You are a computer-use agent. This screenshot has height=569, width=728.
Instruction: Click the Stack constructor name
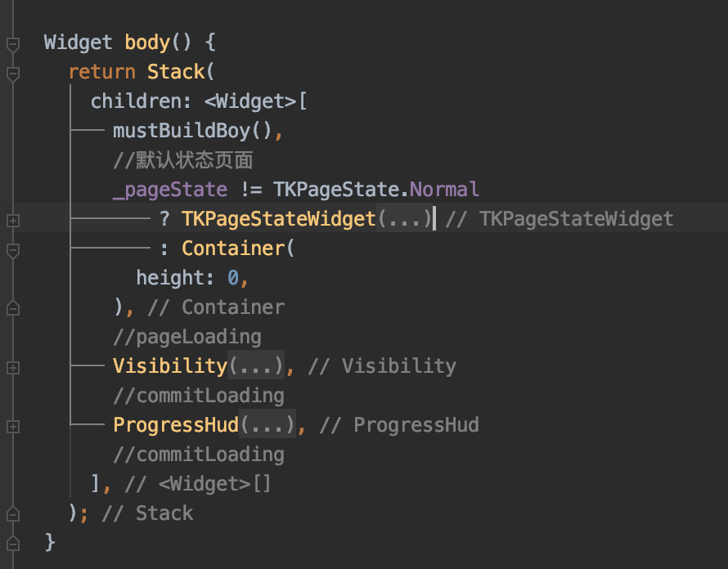point(175,72)
